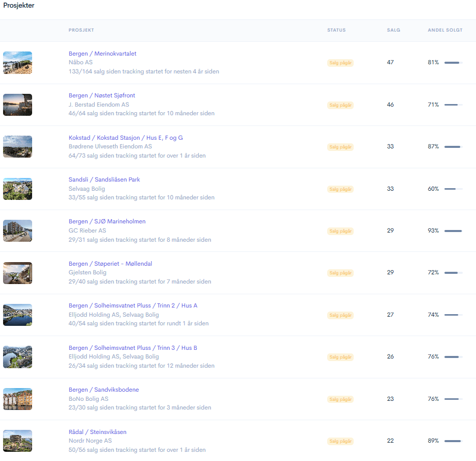Click the sales count 46 for Nøstet Sjøfront
Screen dimensions: 476x461
390,105
